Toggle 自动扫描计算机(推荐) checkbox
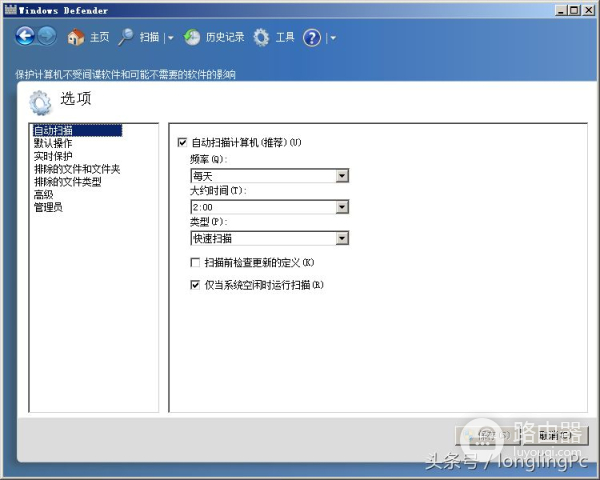 (x=183, y=142)
